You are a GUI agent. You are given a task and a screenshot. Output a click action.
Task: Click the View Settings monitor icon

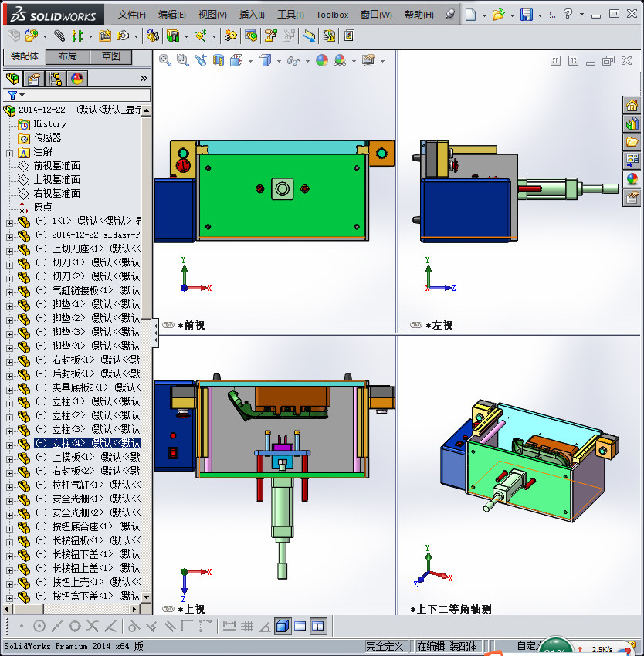(368, 61)
